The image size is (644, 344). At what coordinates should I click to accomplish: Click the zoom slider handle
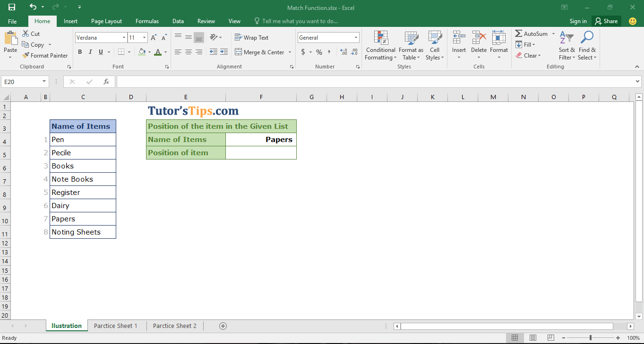[591, 338]
